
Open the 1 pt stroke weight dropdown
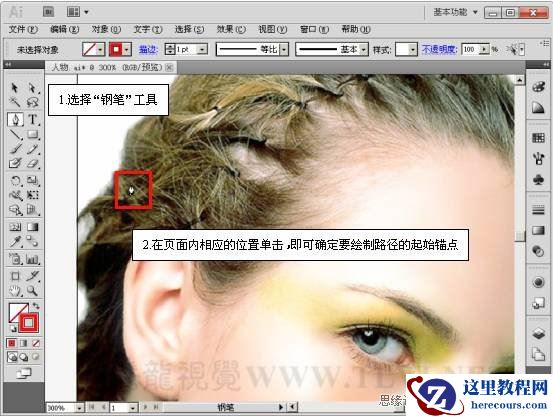point(202,50)
